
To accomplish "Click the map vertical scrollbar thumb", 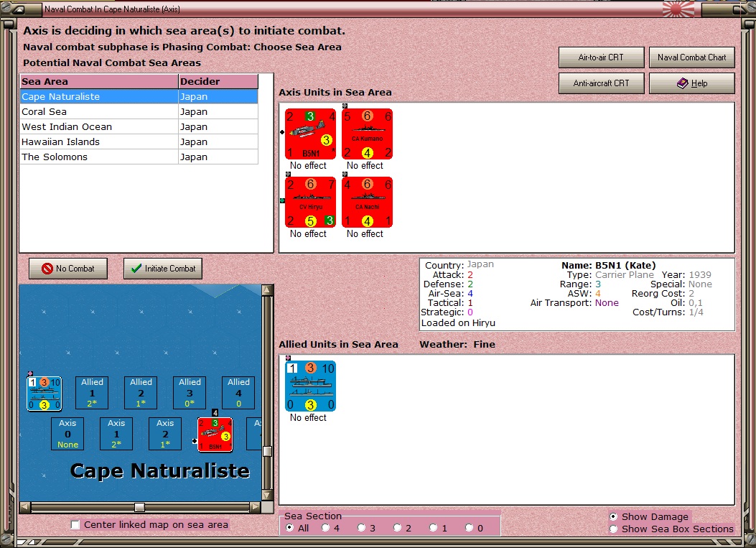I will pos(267,451).
